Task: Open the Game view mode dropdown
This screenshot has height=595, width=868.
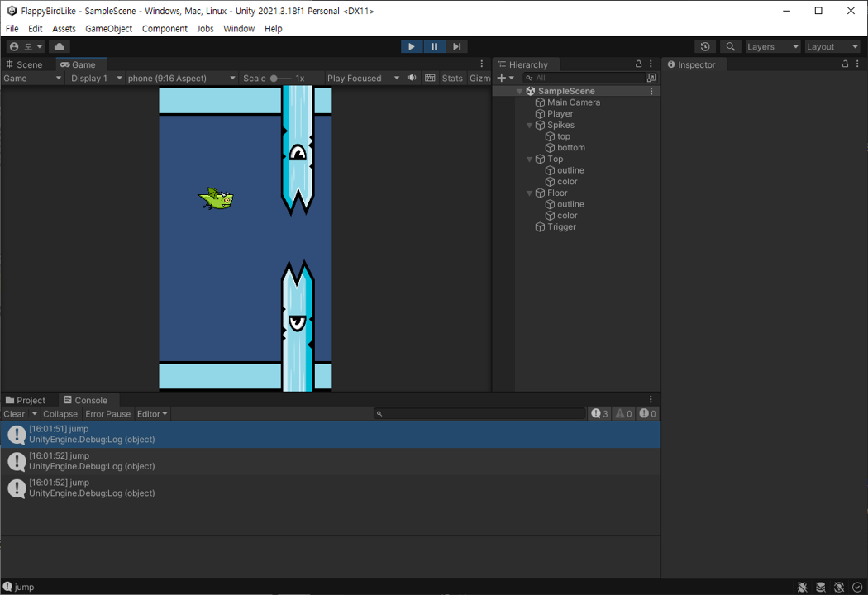Action: [x=32, y=78]
